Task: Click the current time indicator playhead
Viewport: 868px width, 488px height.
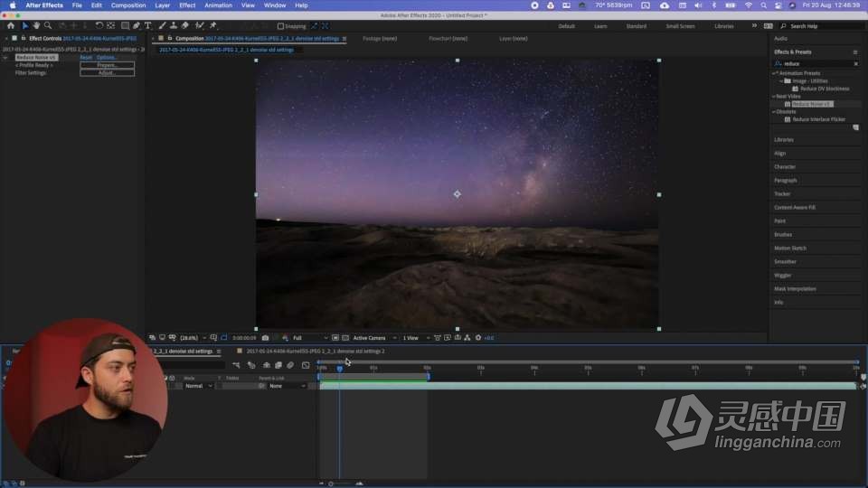Action: [339, 369]
